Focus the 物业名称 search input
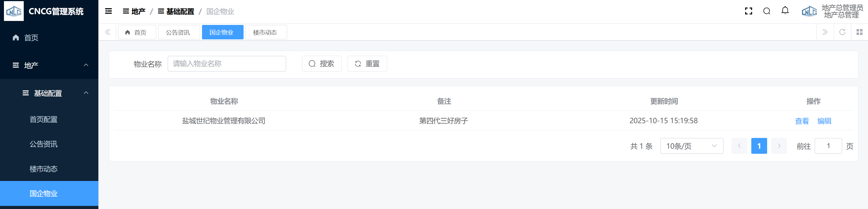Screen dimensions: 868x209 click(x=226, y=63)
